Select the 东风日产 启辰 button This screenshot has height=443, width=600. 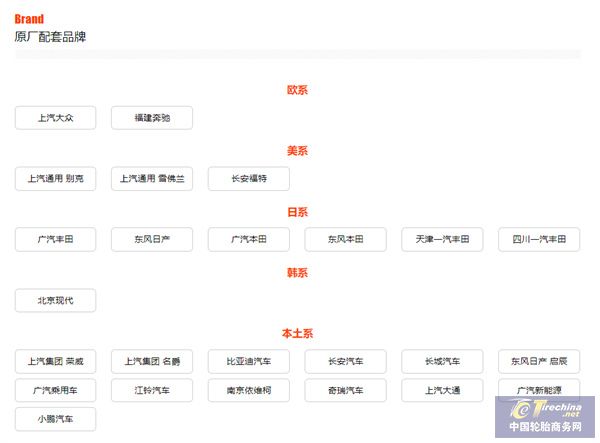point(539,361)
